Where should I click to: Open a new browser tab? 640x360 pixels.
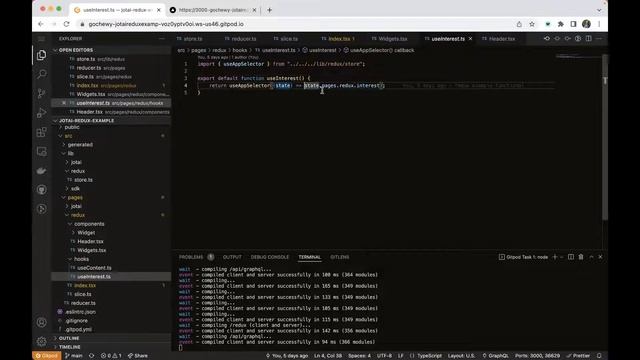(x=269, y=10)
